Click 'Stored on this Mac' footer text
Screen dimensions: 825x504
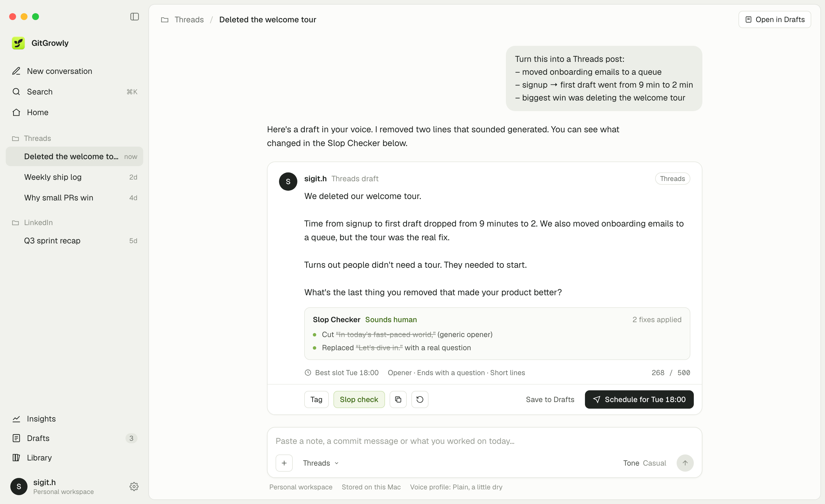click(371, 487)
